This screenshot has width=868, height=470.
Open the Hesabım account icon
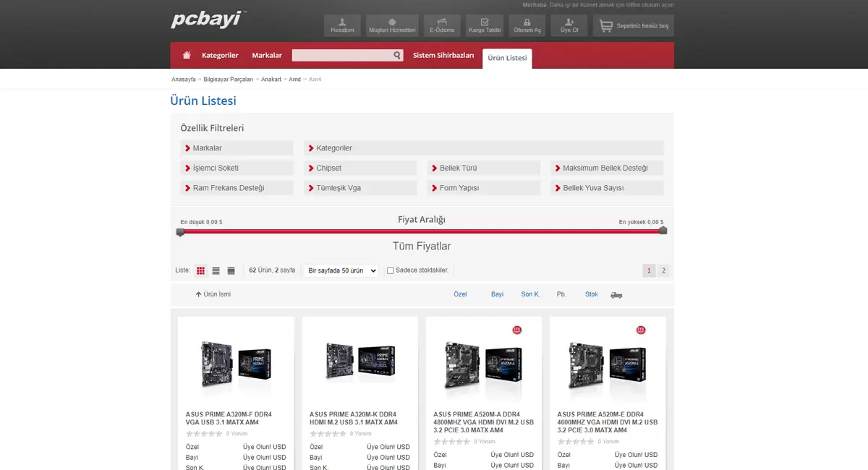[x=342, y=25]
